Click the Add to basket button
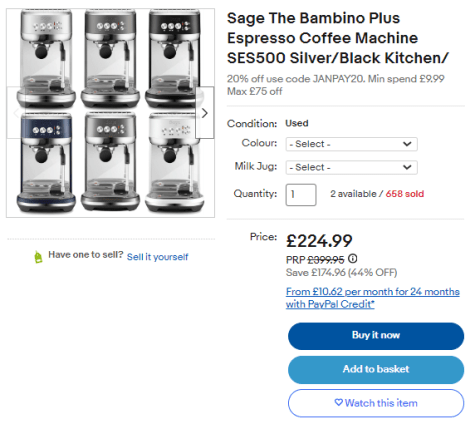 376,370
